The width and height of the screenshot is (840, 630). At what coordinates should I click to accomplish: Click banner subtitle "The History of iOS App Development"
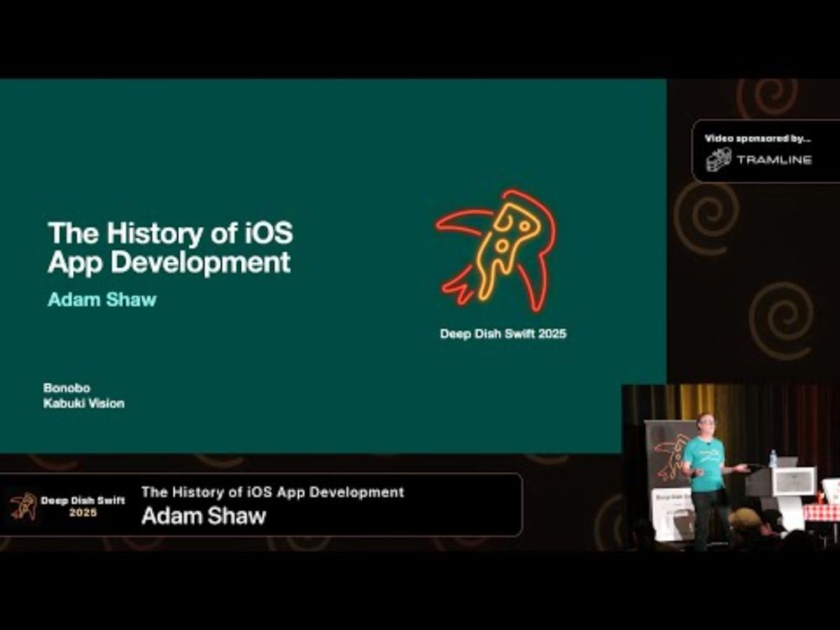pos(273,491)
